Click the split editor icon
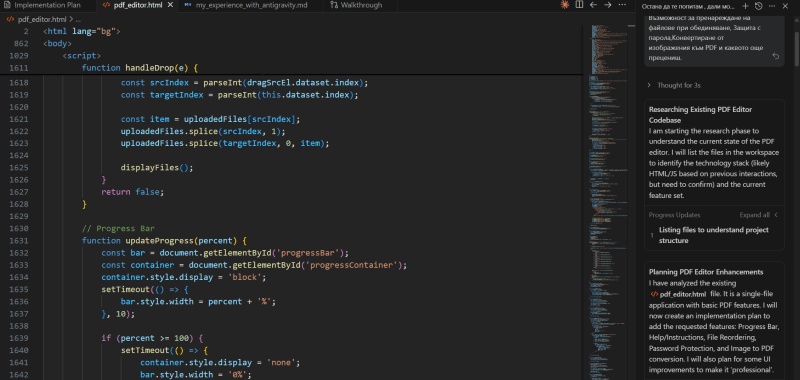800x380 pixels. [x=579, y=5]
